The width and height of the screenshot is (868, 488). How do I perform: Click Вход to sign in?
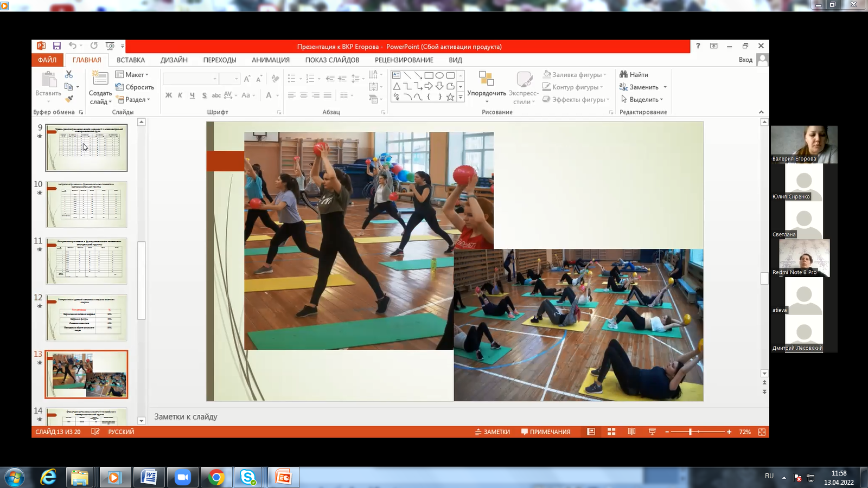click(x=745, y=60)
